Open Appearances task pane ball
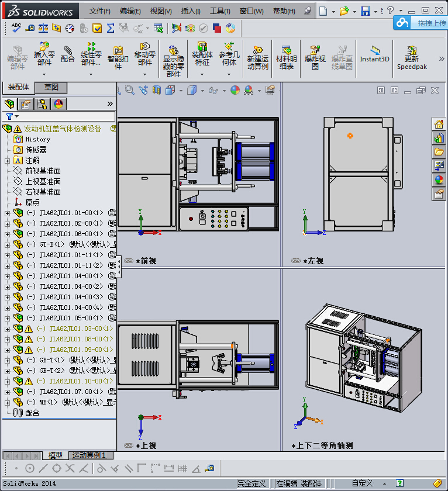Screen dimensions: 448x491 (x=439, y=180)
